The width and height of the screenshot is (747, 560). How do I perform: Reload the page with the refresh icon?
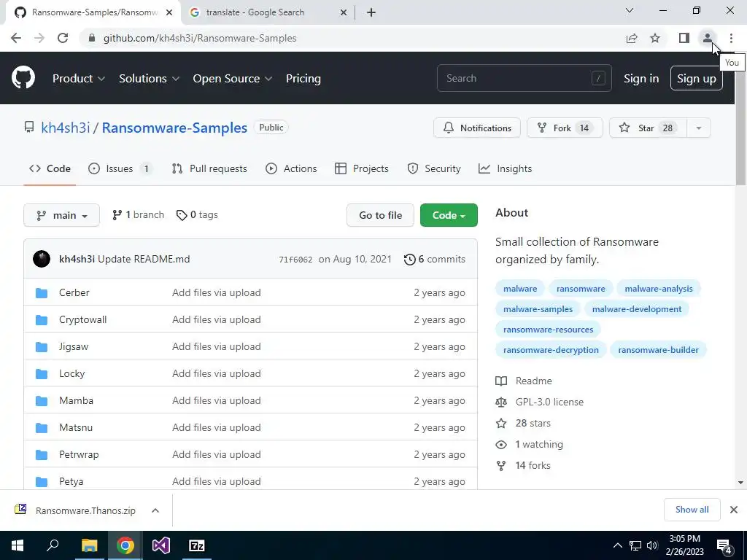[x=63, y=38]
